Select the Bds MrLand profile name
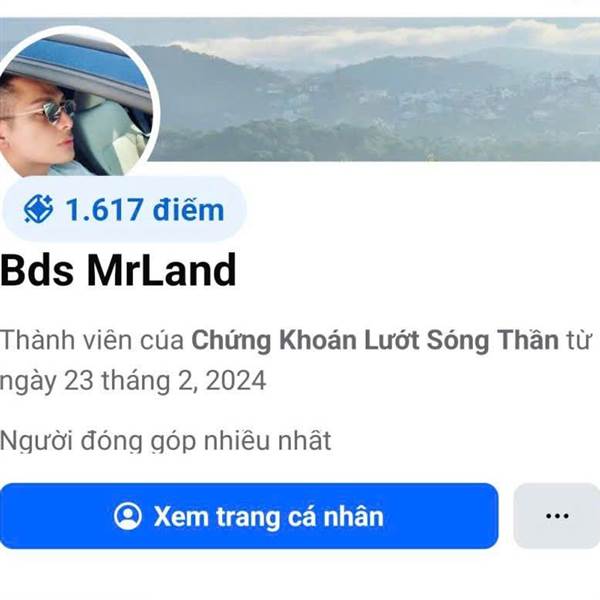Image resolution: width=600 pixels, height=600 pixels. coord(118,270)
